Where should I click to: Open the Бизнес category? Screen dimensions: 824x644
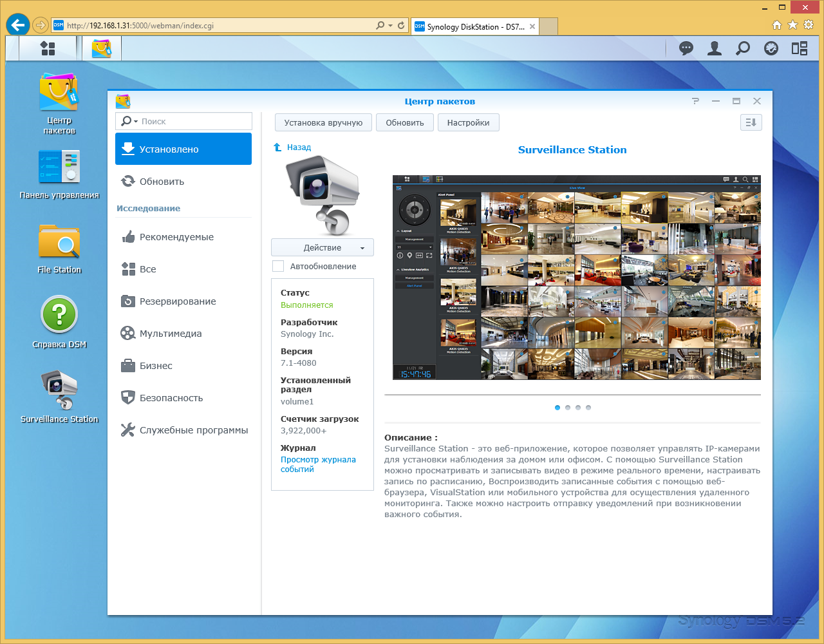(183, 366)
